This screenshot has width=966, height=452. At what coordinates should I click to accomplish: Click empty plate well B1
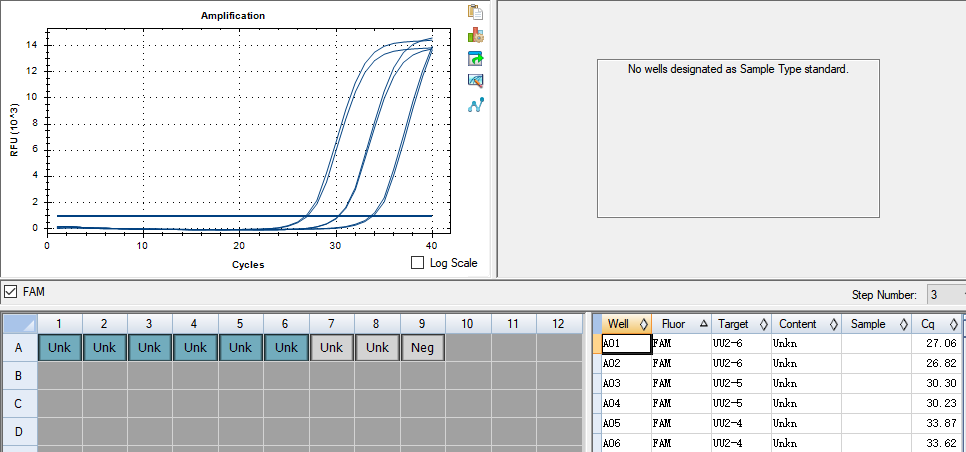pyautogui.click(x=60, y=376)
